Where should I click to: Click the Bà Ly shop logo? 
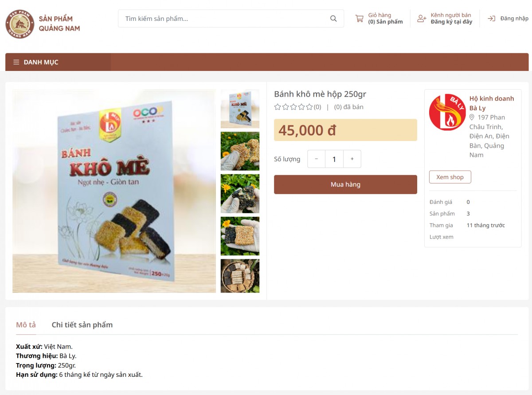[x=447, y=112]
